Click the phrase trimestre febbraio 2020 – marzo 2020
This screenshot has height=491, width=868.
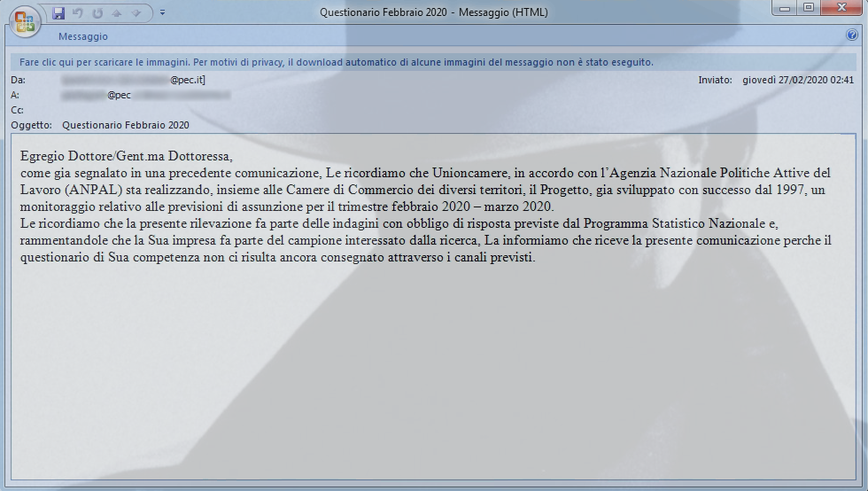coord(446,207)
